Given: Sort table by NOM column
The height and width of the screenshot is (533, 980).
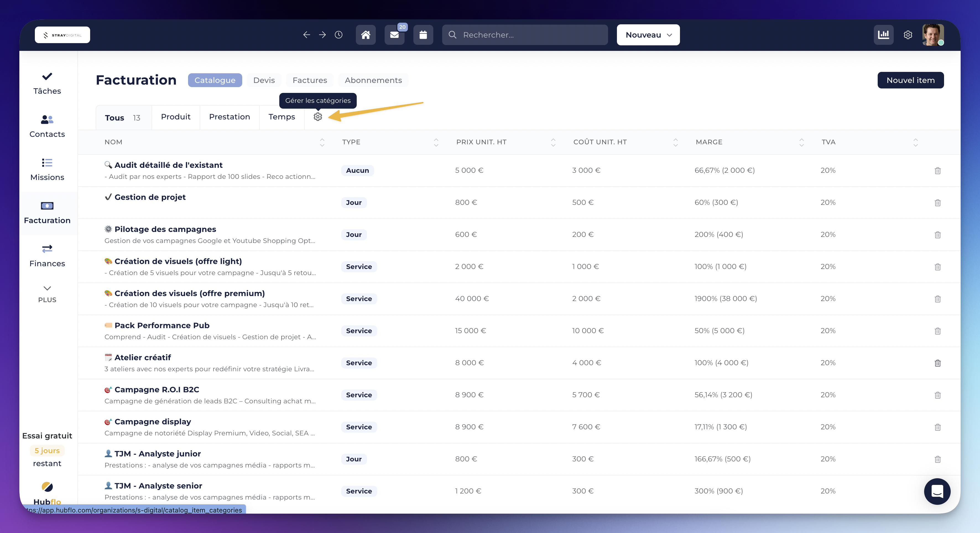Looking at the screenshot, I should coord(322,142).
